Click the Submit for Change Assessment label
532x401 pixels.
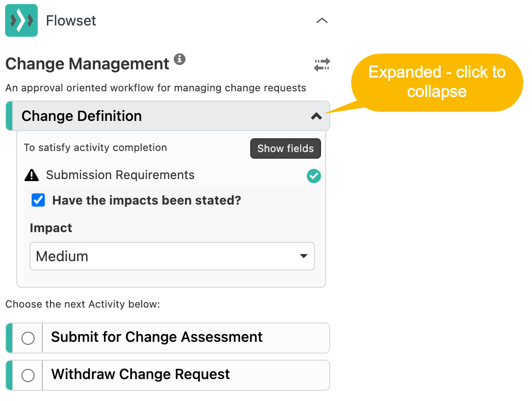[x=157, y=337]
